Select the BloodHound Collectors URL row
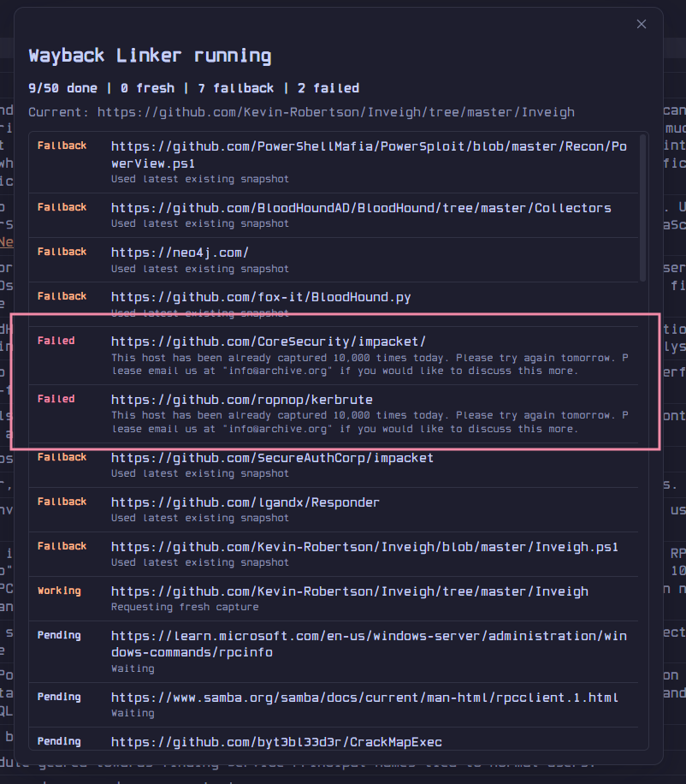The height and width of the screenshot is (784, 686). pos(334,215)
